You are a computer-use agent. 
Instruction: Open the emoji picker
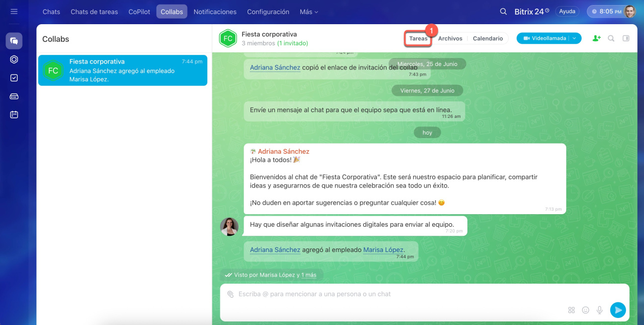point(586,310)
